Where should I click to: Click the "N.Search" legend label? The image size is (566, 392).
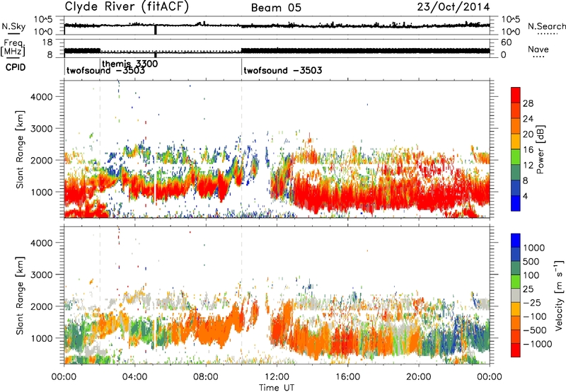[x=546, y=26]
